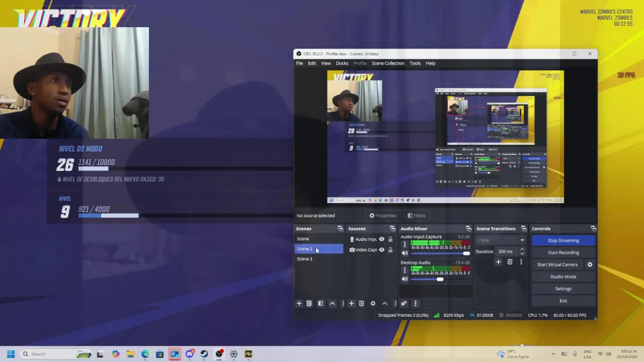Open advanced audio properties gears icon
Screen dimensions: 644x362
click(x=404, y=303)
